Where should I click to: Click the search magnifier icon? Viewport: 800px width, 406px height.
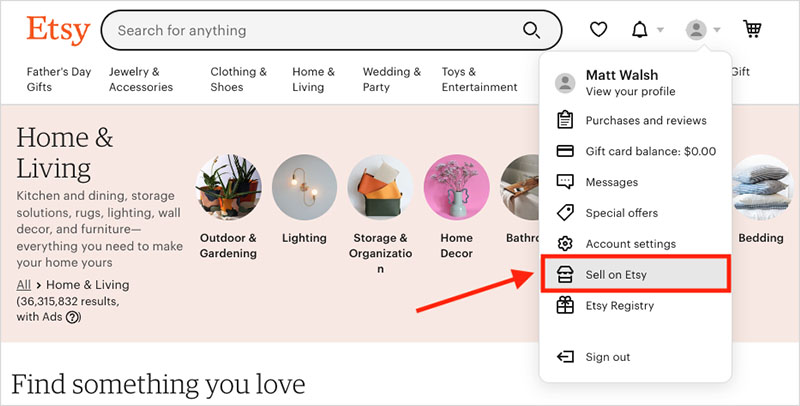click(x=532, y=30)
